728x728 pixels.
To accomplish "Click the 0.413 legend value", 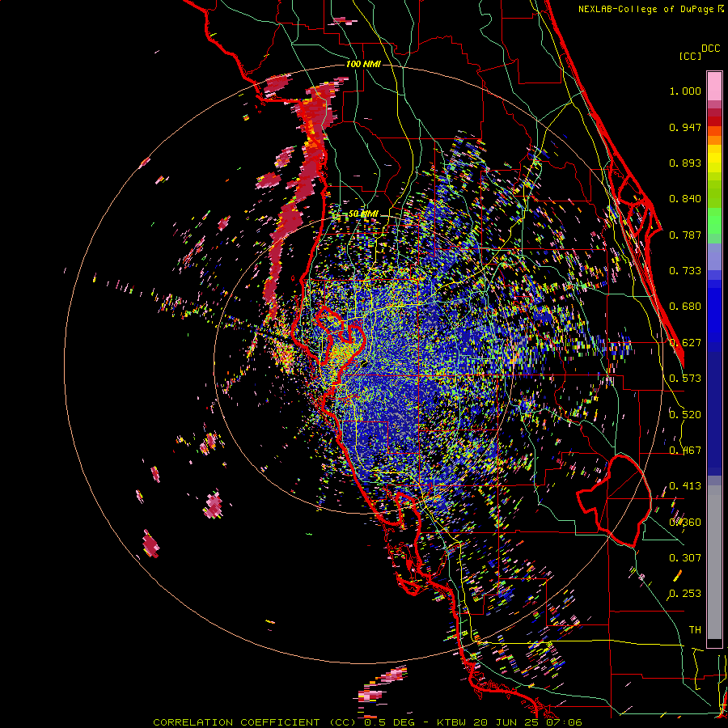I will [x=685, y=486].
